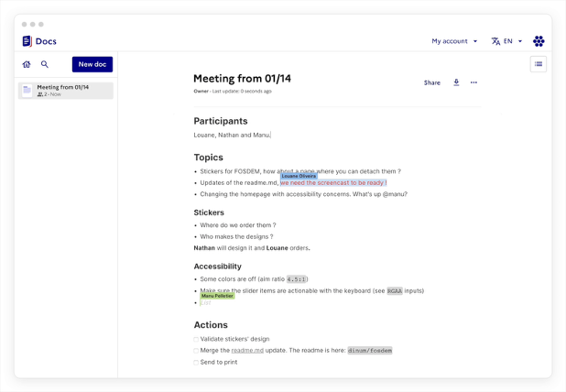Click the translate language icon
566x392 pixels.
[x=495, y=41]
